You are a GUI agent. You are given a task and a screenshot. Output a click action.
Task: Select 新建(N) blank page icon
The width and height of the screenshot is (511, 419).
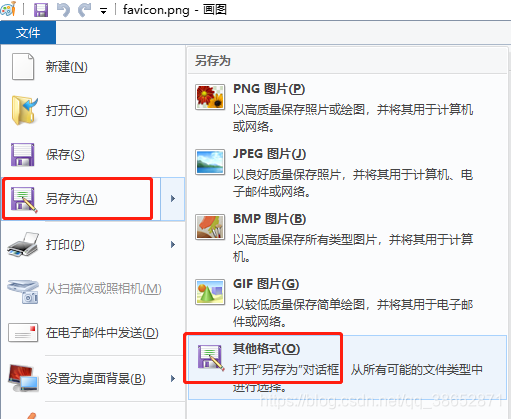[23, 67]
